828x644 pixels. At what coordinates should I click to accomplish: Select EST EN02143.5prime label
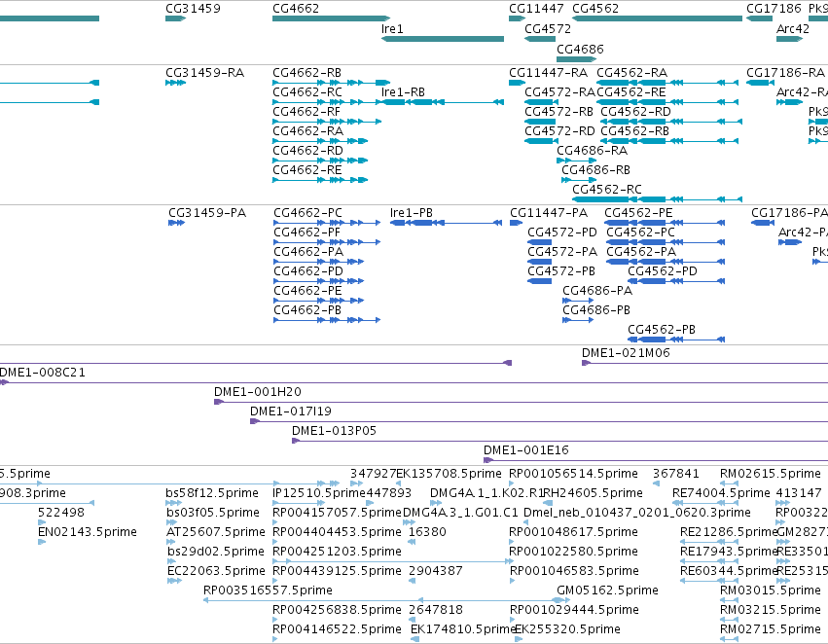click(88, 531)
